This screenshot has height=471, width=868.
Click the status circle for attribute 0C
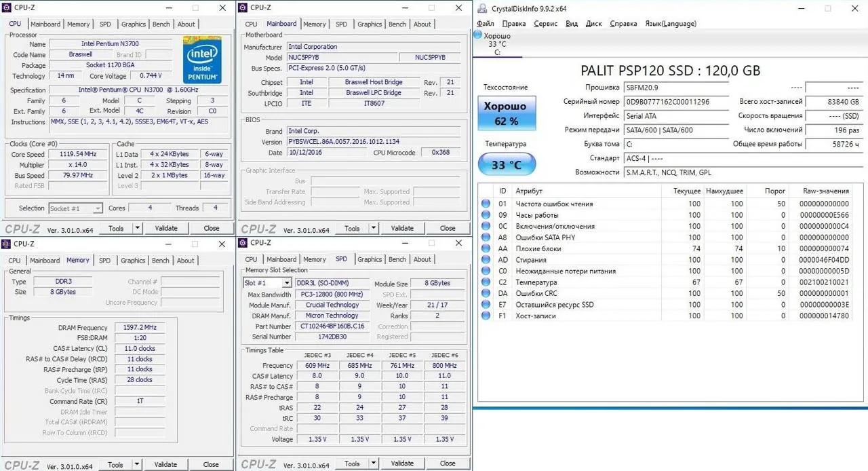tap(486, 226)
